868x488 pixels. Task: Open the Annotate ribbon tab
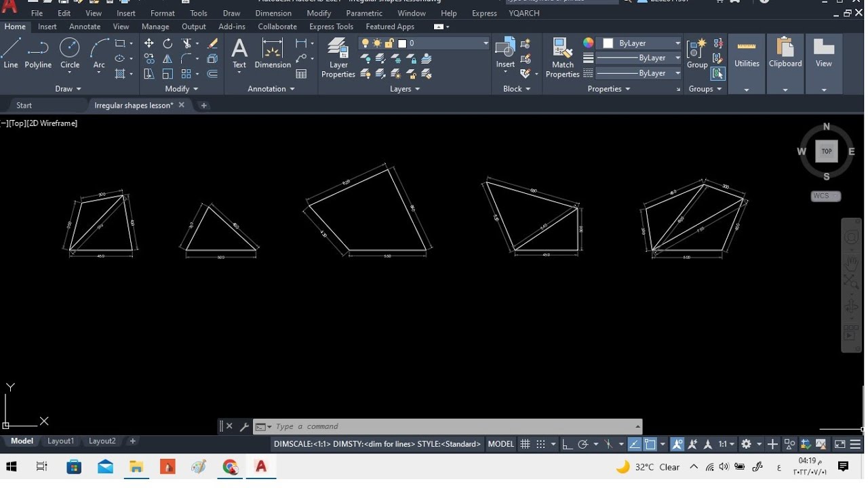[85, 26]
